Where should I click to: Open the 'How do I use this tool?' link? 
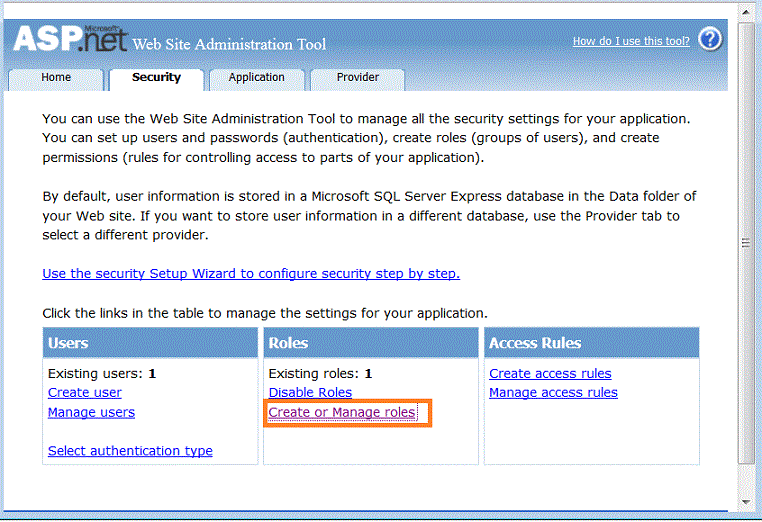(x=631, y=41)
